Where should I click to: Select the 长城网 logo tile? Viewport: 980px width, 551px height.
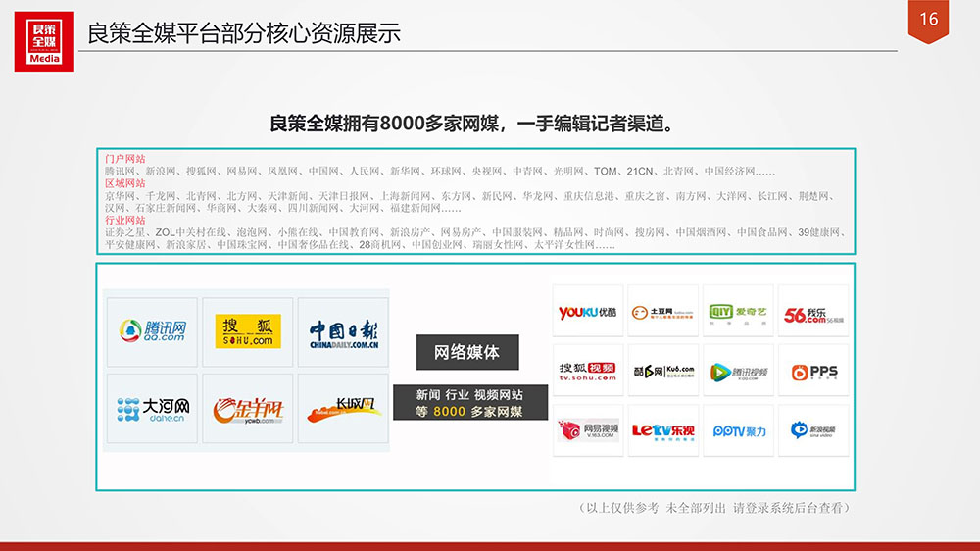(x=342, y=407)
